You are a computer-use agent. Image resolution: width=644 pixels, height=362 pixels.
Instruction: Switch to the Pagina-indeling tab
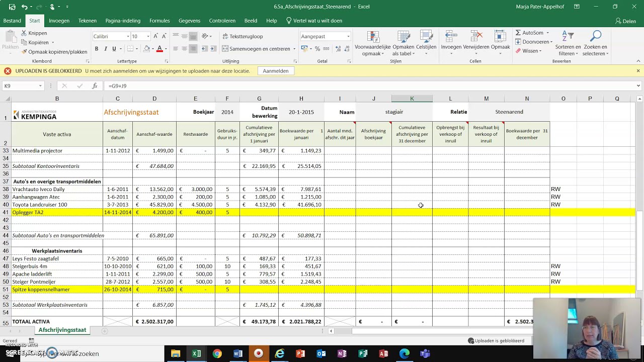coord(123,21)
